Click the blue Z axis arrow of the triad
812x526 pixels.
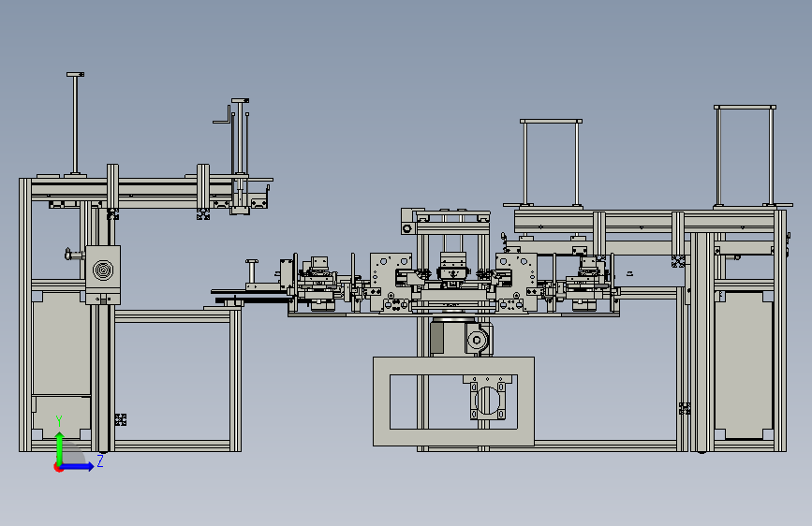(x=77, y=466)
